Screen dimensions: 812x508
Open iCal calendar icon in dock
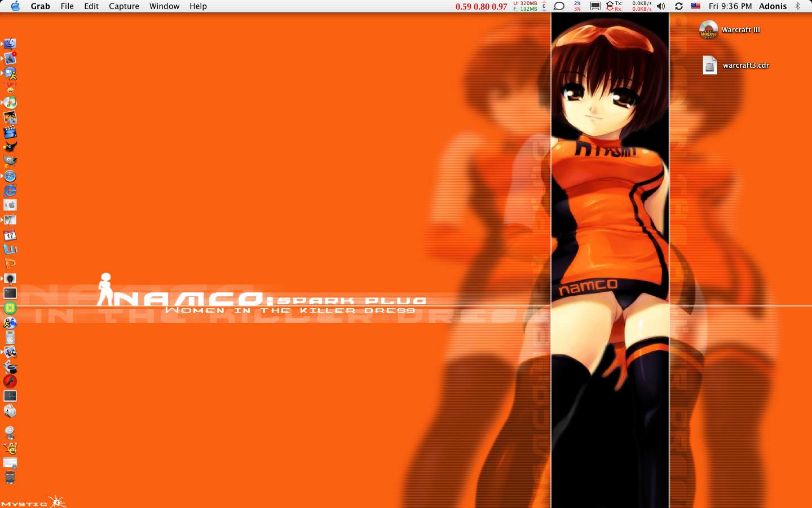10,234
